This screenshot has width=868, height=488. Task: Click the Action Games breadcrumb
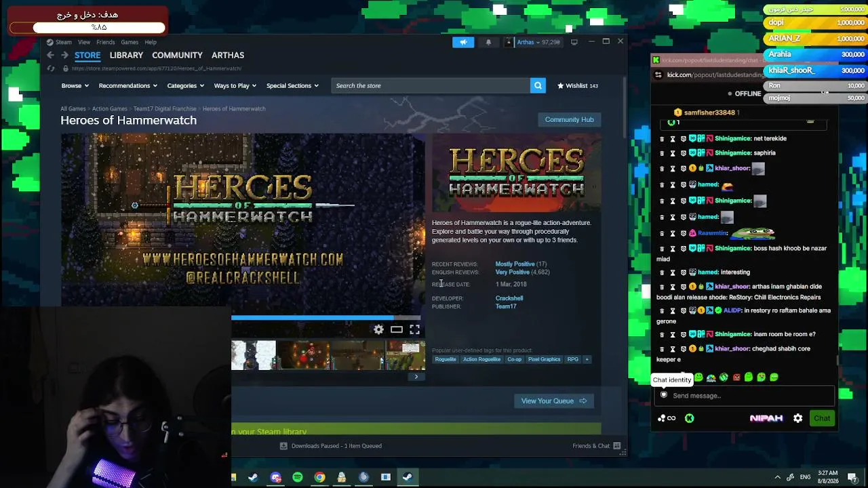pos(110,108)
